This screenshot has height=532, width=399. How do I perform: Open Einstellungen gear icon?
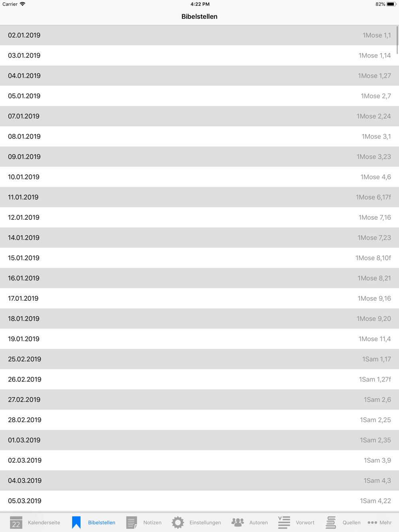pyautogui.click(x=178, y=522)
